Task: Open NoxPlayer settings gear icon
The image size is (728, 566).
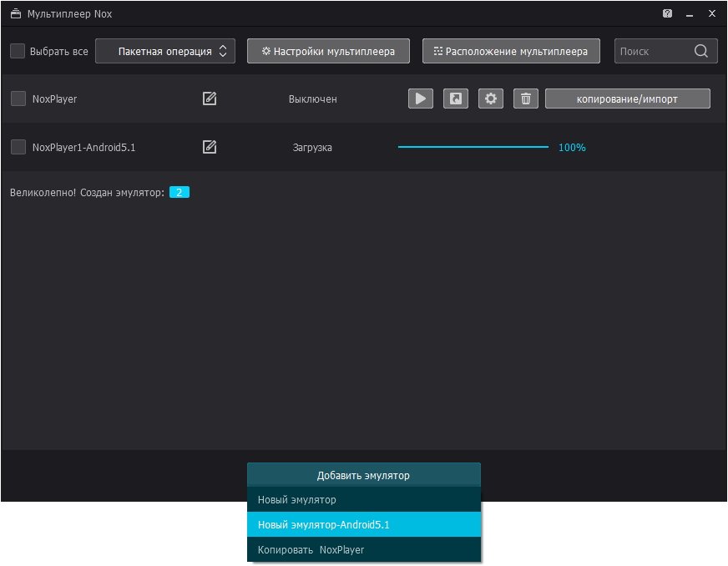Action: coord(491,99)
